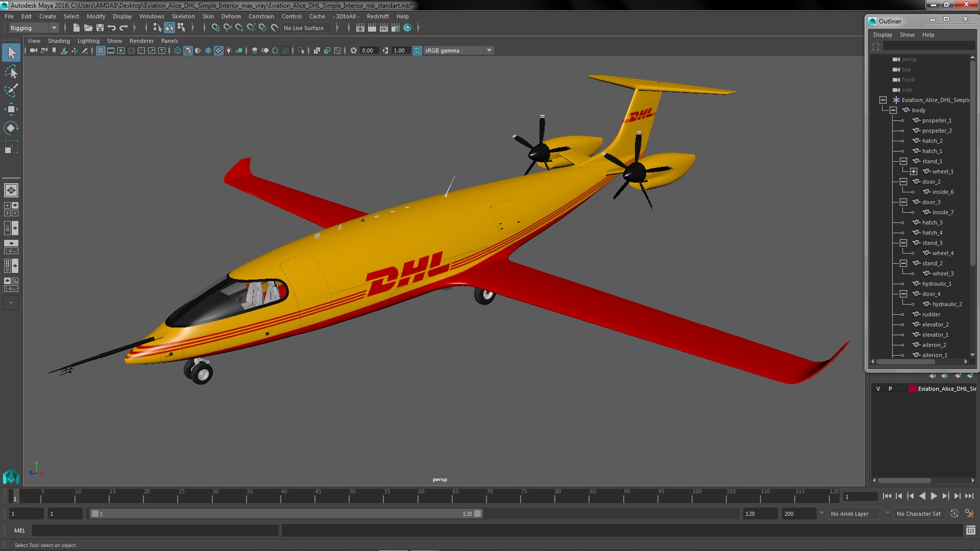Open a scene with folder icon
Screen dimensions: 980x551
pos(88,28)
